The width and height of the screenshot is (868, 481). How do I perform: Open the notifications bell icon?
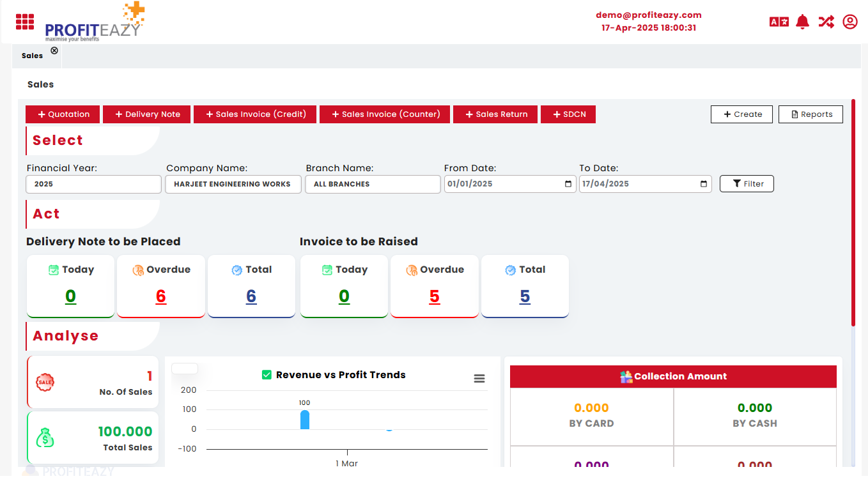(803, 22)
